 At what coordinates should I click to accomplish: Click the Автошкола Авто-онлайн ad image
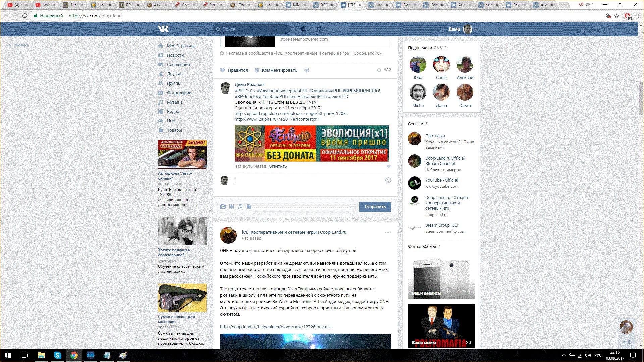click(x=182, y=154)
